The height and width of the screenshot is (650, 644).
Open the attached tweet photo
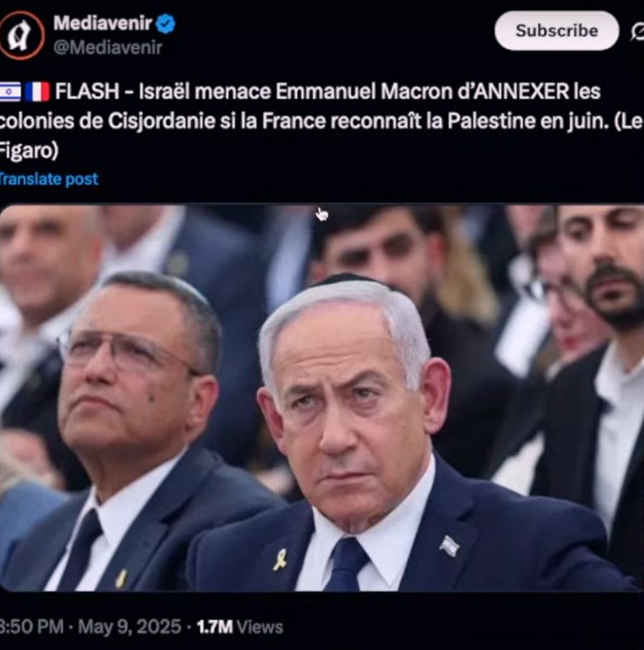click(x=322, y=398)
